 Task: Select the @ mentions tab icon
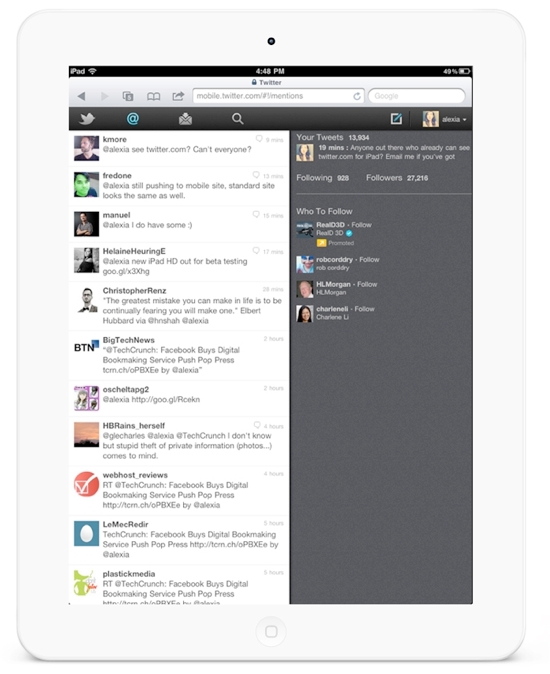coord(133,119)
